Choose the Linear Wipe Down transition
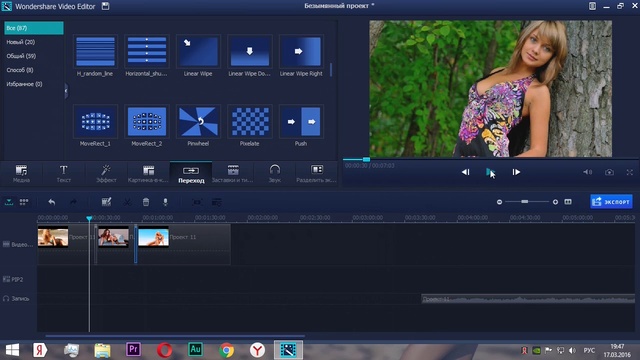Image resolution: width=640 pixels, height=360 pixels. click(249, 51)
